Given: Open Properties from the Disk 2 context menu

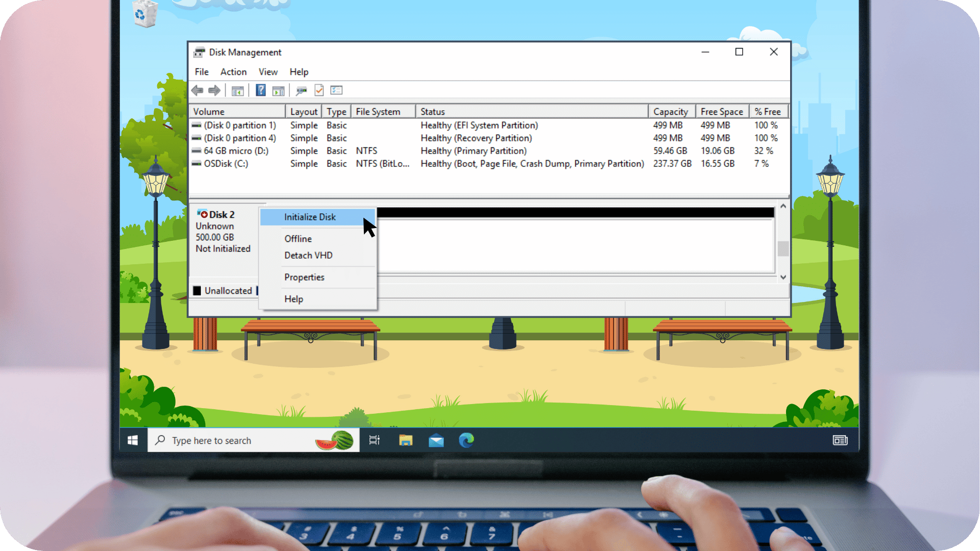Looking at the screenshot, I should pyautogui.click(x=304, y=277).
